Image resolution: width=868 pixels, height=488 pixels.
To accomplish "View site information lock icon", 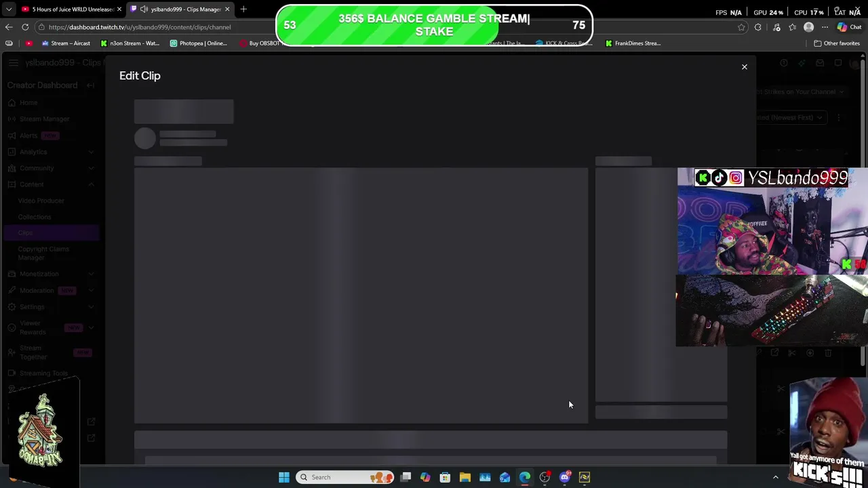I will tap(41, 27).
